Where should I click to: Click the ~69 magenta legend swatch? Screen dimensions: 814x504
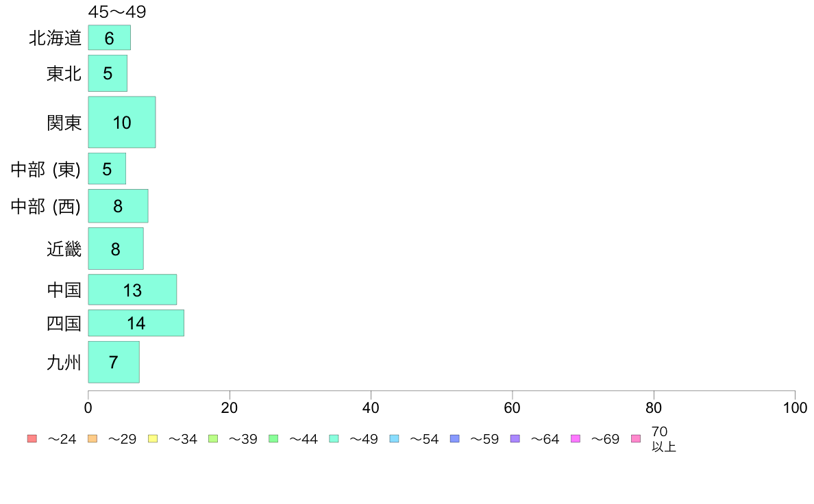(575, 438)
